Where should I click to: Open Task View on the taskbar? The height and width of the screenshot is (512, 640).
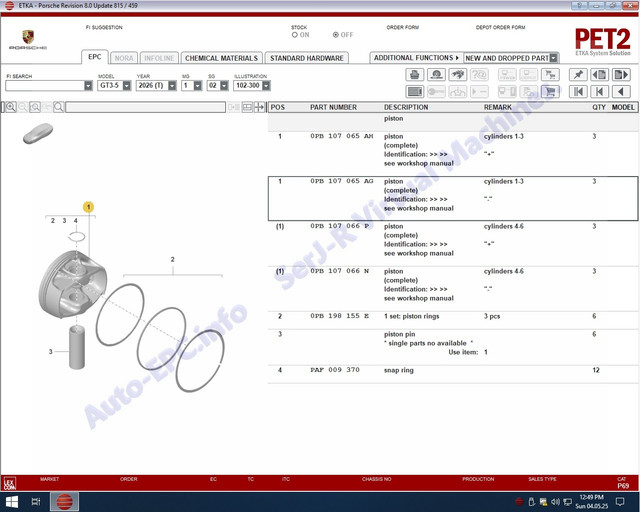click(x=36, y=502)
